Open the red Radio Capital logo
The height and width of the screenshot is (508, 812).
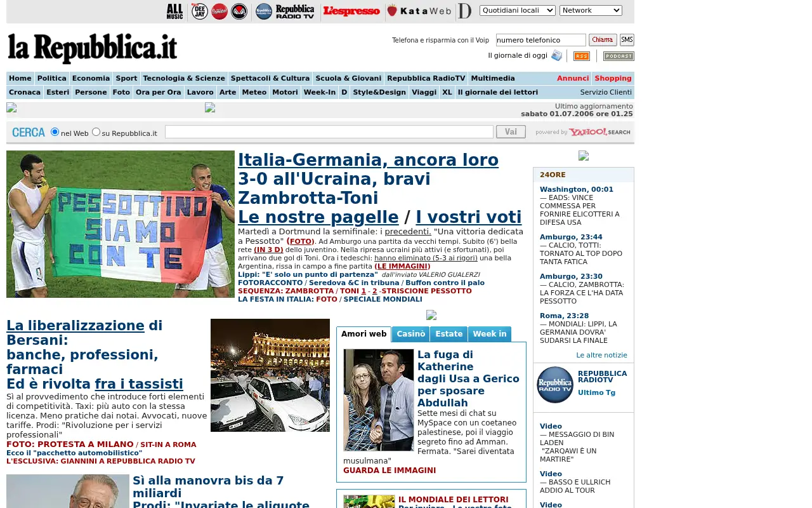219,11
